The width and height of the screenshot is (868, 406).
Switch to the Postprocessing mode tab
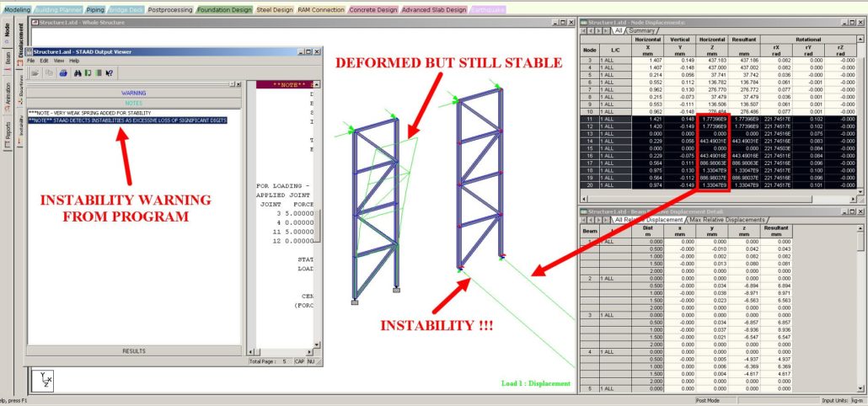click(170, 10)
